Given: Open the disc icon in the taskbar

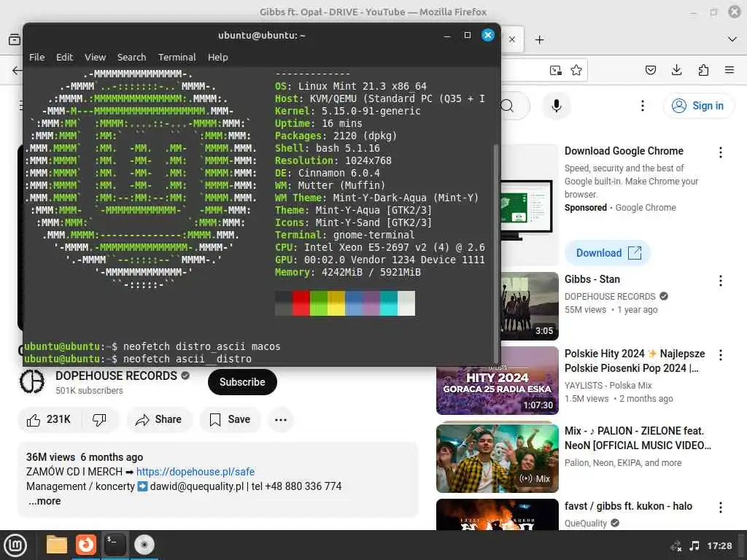Looking at the screenshot, I should point(144,545).
